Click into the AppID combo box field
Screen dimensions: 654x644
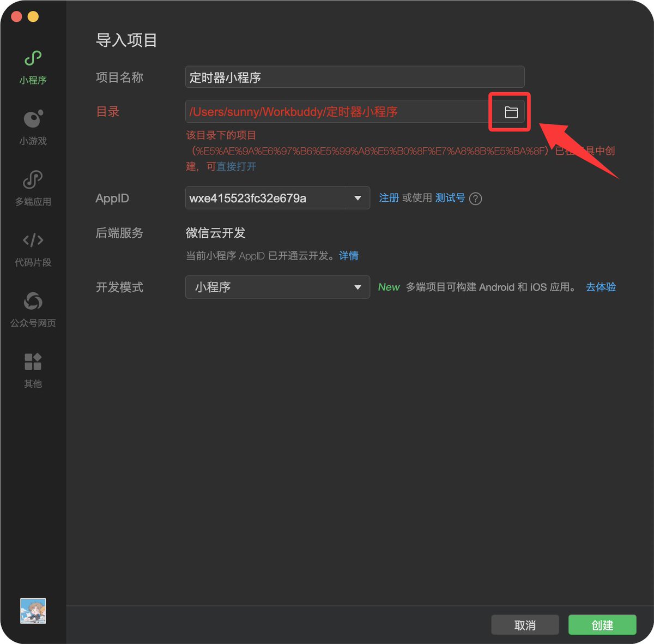pyautogui.click(x=277, y=198)
